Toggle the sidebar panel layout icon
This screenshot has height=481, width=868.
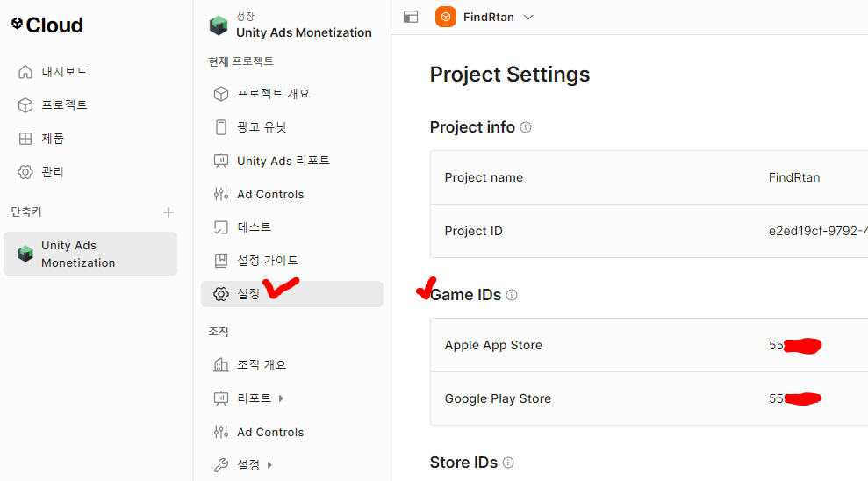point(411,18)
